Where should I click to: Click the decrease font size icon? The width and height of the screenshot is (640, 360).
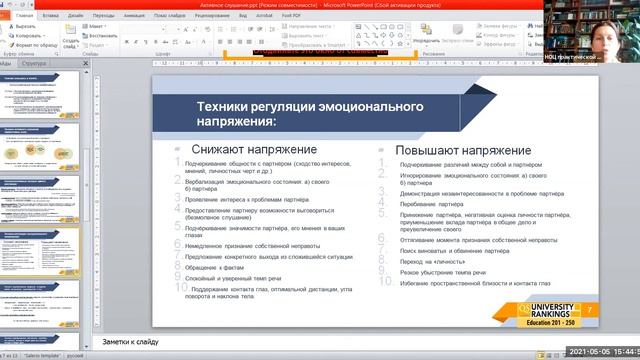click(x=195, y=29)
